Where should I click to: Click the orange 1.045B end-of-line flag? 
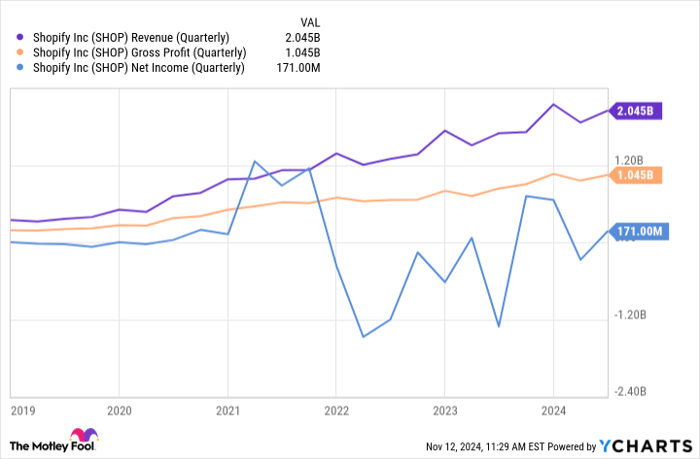click(x=637, y=176)
